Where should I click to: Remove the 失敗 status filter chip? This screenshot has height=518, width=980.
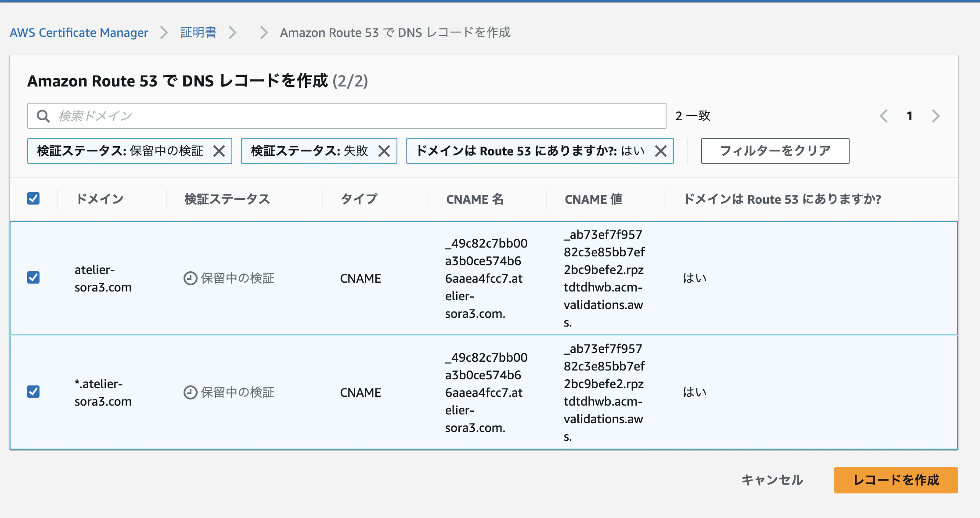(384, 151)
